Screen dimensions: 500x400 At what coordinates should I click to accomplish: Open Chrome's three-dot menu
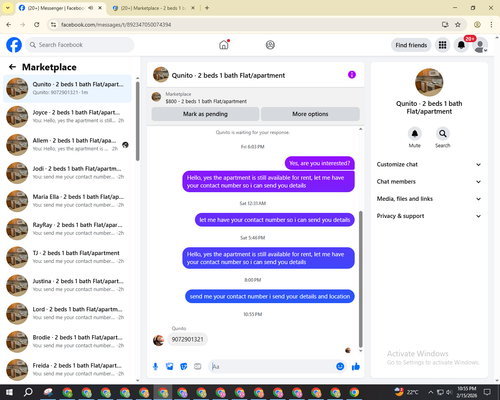pyautogui.click(x=491, y=24)
